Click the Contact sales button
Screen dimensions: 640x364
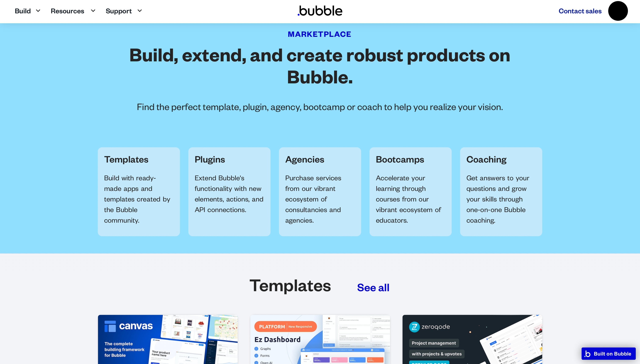click(x=580, y=11)
